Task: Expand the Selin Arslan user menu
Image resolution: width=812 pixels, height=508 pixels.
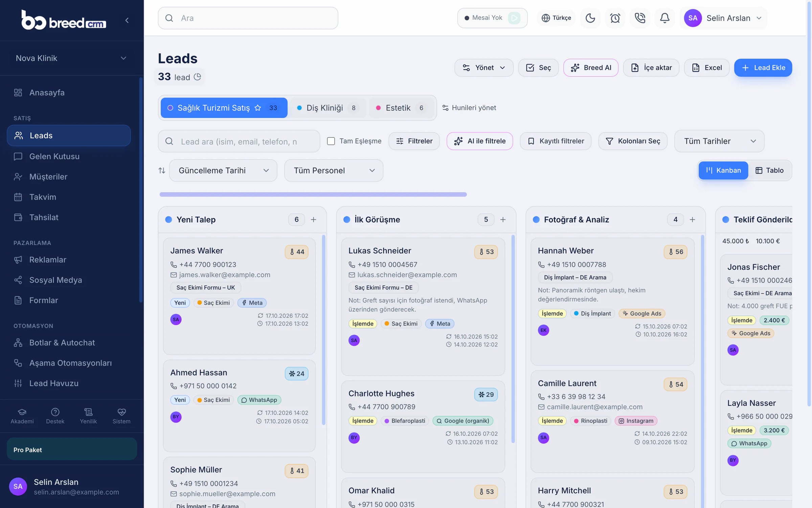Action: pos(724,18)
